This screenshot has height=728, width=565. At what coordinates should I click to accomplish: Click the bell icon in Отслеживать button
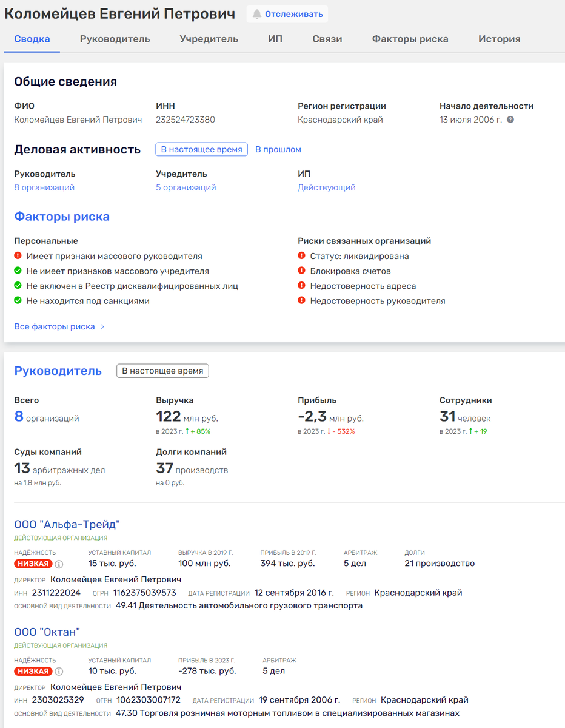coord(257,14)
